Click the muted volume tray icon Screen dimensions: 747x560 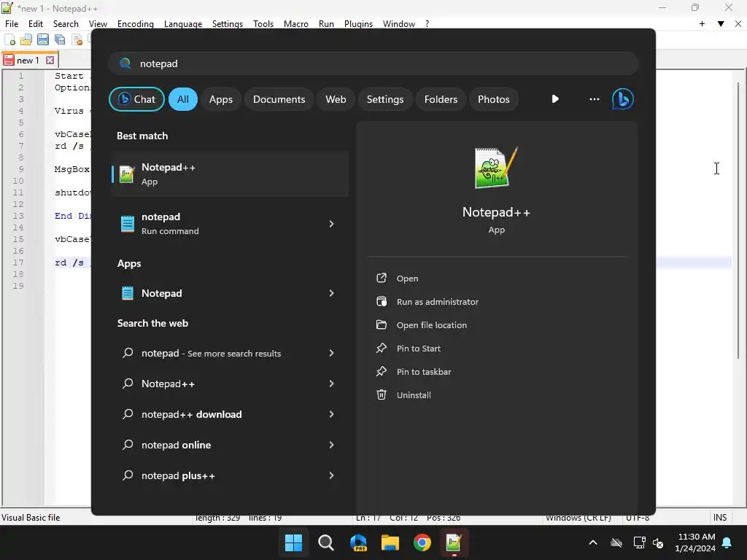[x=658, y=542]
